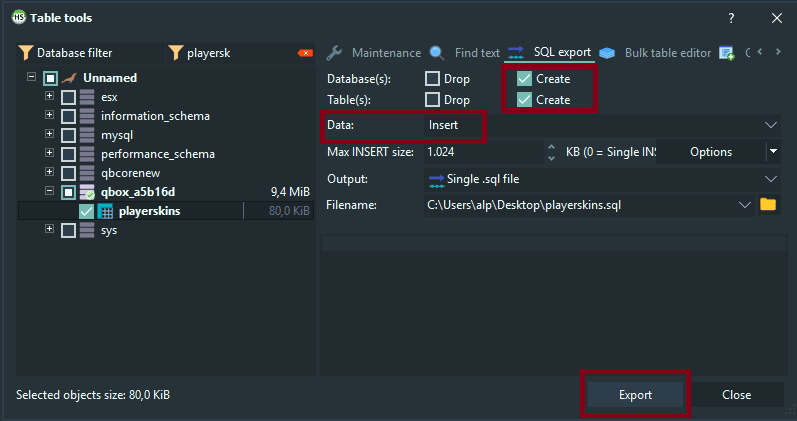Open the Data Insert dropdown
Viewport: 797px width, 421px height.
click(x=771, y=125)
